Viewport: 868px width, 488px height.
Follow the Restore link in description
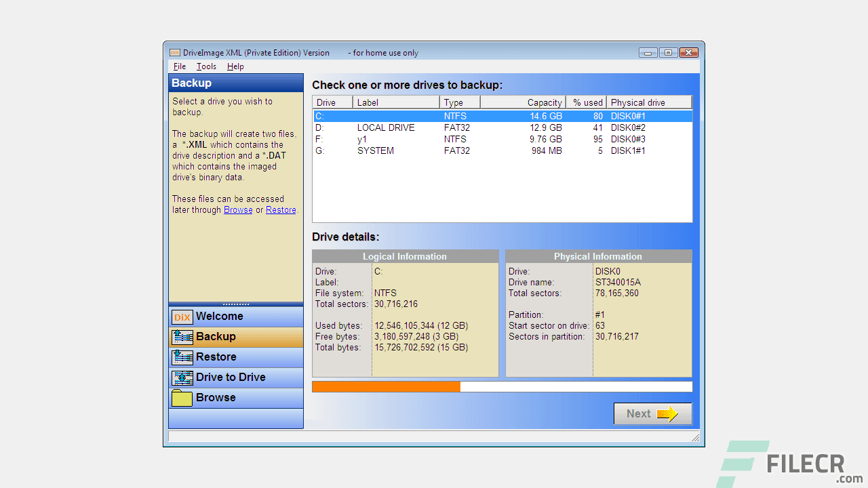(x=280, y=209)
